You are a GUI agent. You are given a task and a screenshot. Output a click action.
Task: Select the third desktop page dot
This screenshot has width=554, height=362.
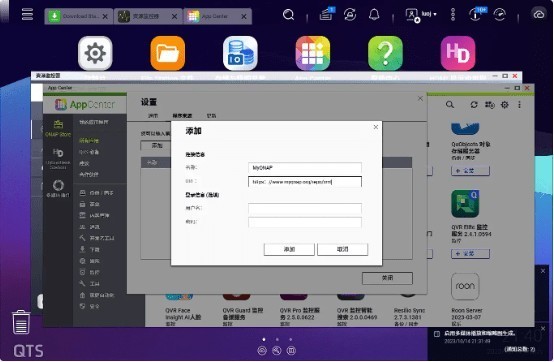pyautogui.click(x=290, y=339)
